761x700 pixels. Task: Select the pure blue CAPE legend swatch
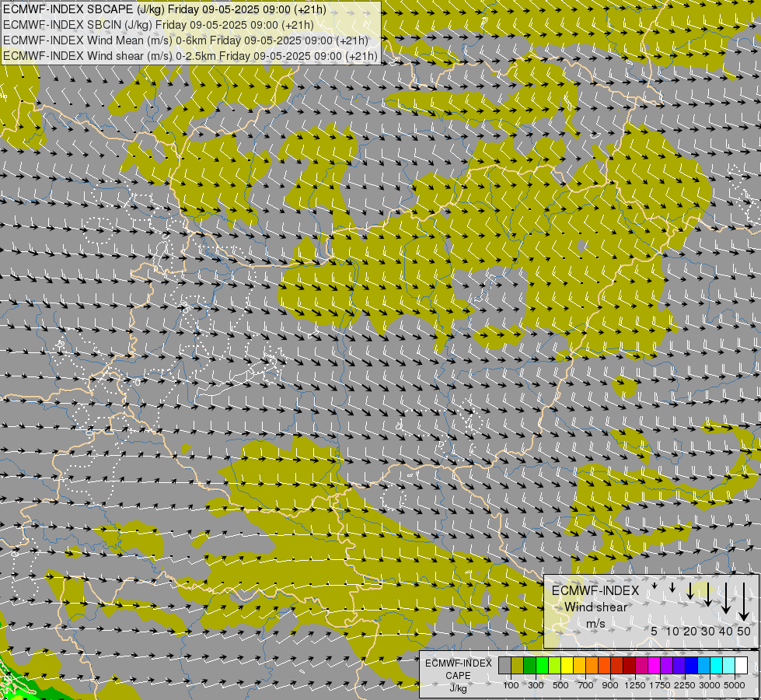pyautogui.click(x=692, y=665)
